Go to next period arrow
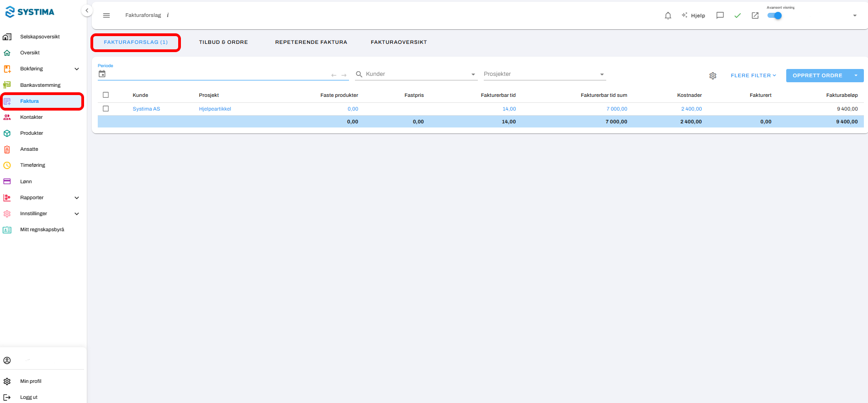This screenshot has width=868, height=403. [344, 75]
